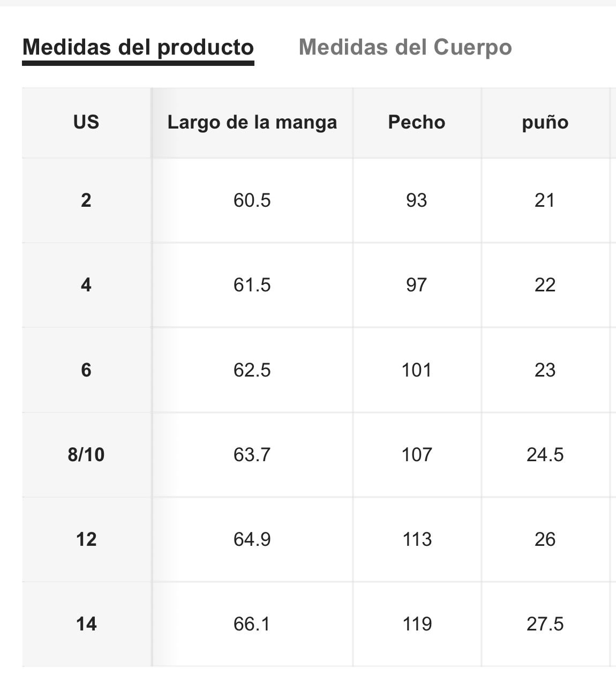Select size 2 row label

point(86,200)
